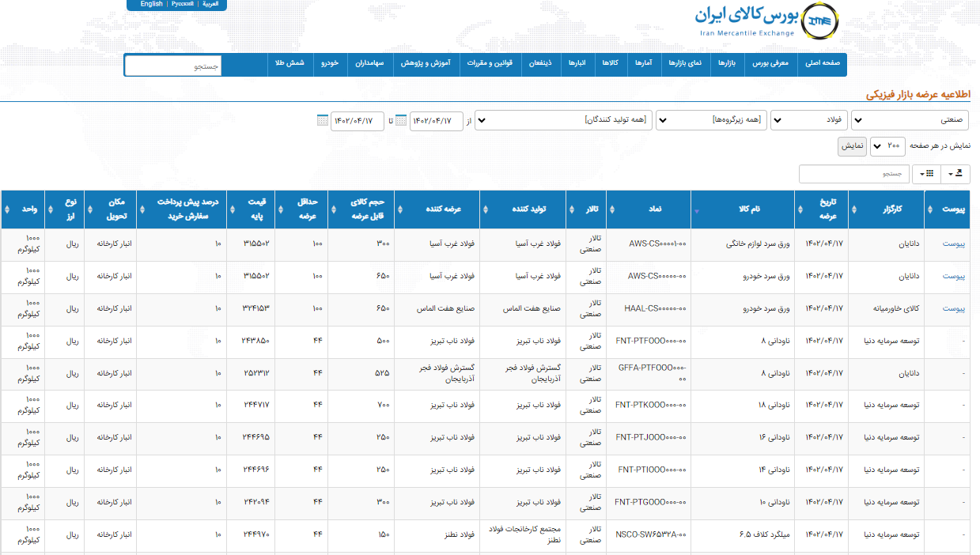Image resolution: width=980 pixels, height=555 pixels.
Task: Expand the همه تولید کنندگان producers dropdown
Action: pos(563,120)
